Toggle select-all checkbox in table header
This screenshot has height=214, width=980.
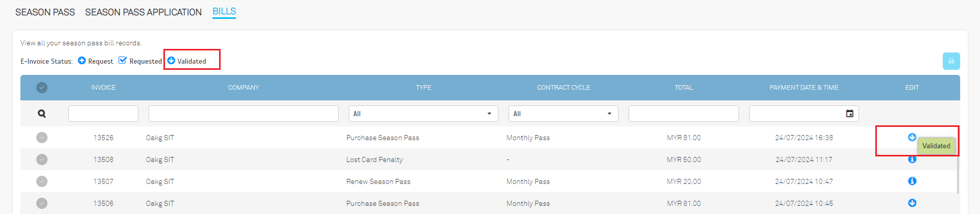(42, 88)
